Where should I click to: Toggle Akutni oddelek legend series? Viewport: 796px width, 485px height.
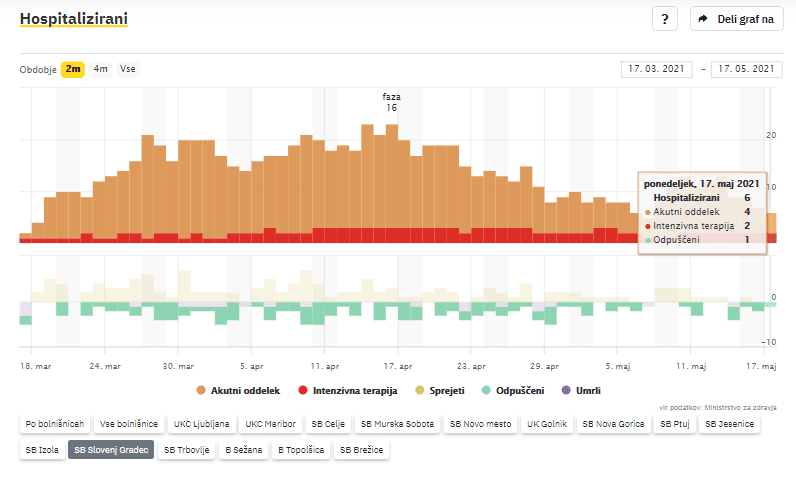(x=238, y=390)
